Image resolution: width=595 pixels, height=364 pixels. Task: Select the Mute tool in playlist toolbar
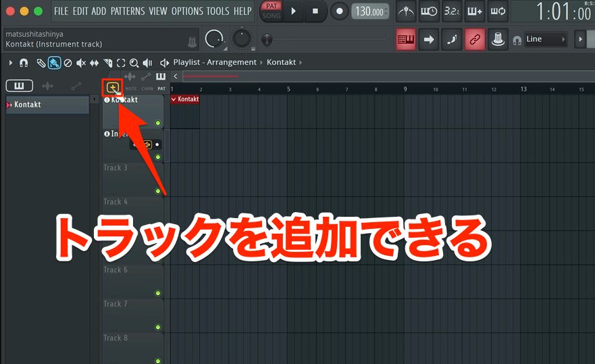(81, 63)
